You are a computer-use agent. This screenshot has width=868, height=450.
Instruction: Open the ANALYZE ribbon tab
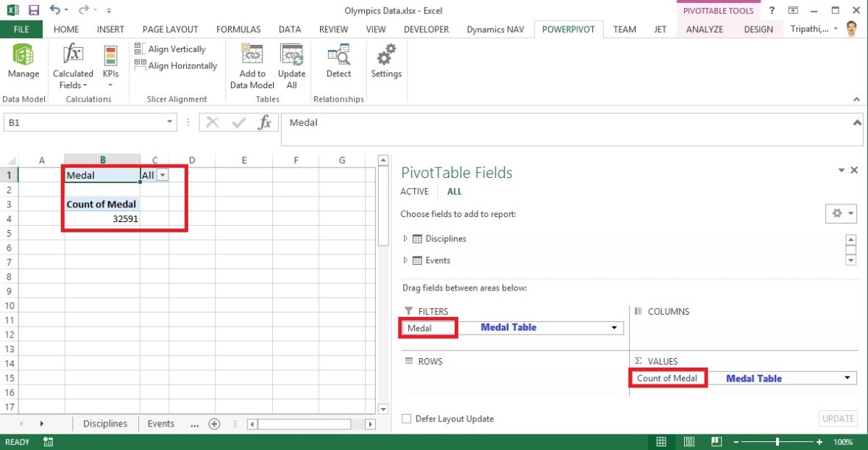pos(704,29)
